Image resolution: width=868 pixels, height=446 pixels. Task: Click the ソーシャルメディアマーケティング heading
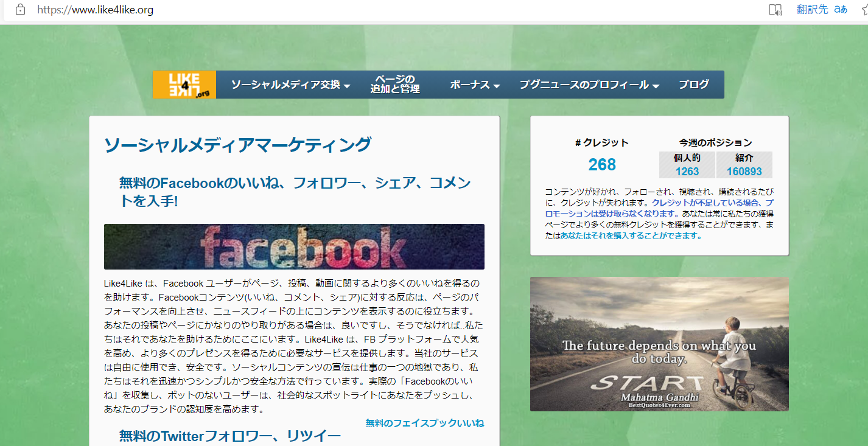tap(237, 145)
